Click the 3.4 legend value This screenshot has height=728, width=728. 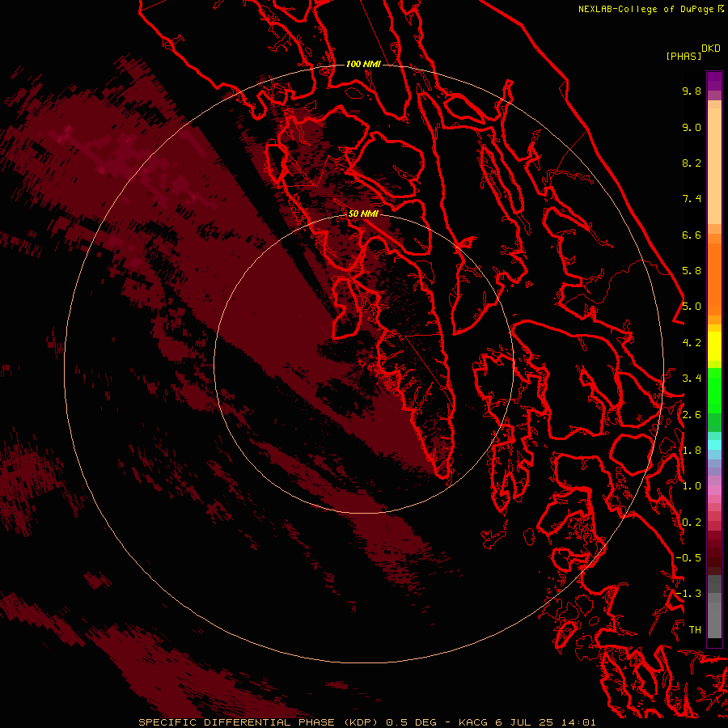point(692,379)
